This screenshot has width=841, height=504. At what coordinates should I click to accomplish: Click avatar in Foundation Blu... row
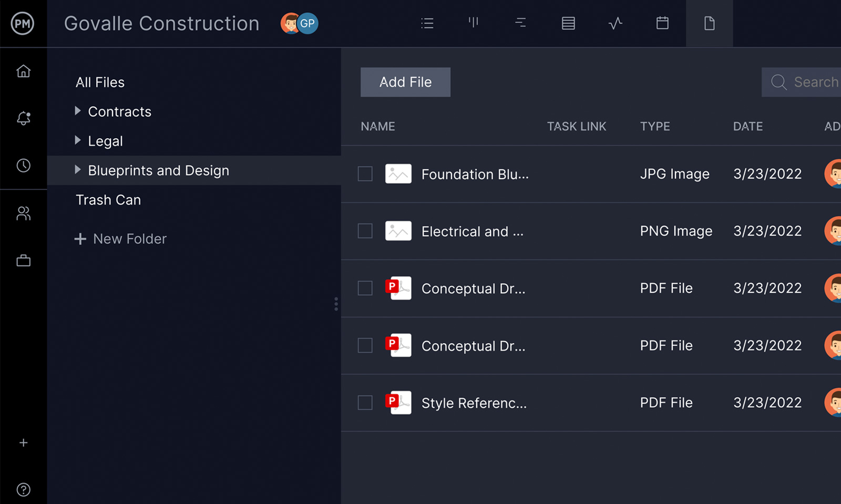(x=833, y=173)
